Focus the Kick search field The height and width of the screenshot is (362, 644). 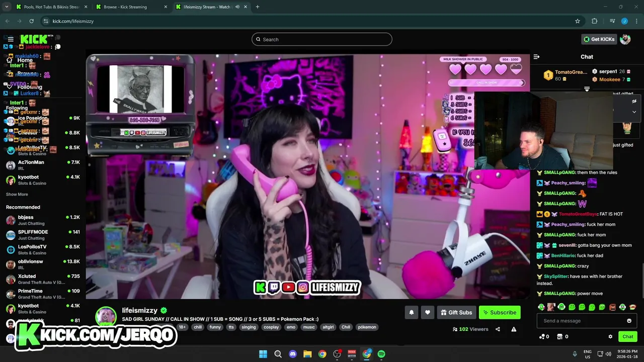tap(322, 39)
